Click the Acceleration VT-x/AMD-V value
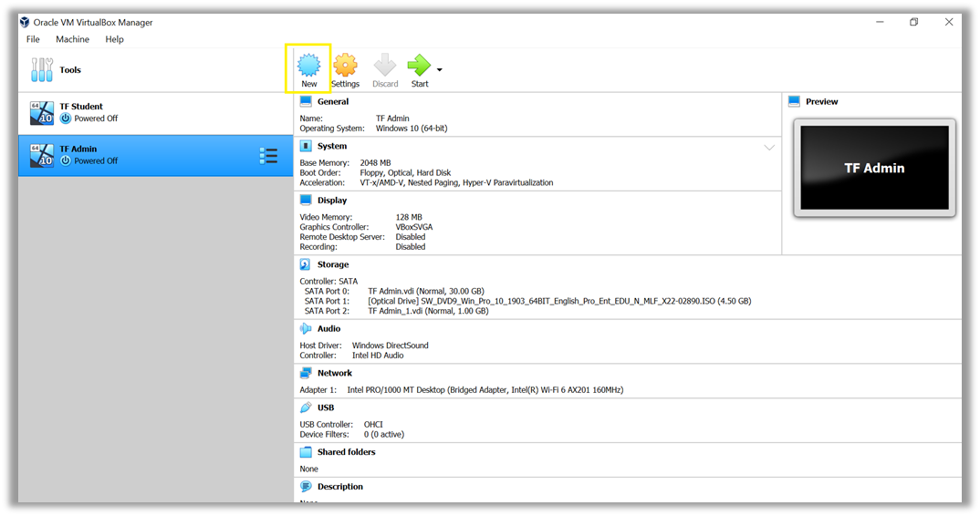 tap(456, 182)
